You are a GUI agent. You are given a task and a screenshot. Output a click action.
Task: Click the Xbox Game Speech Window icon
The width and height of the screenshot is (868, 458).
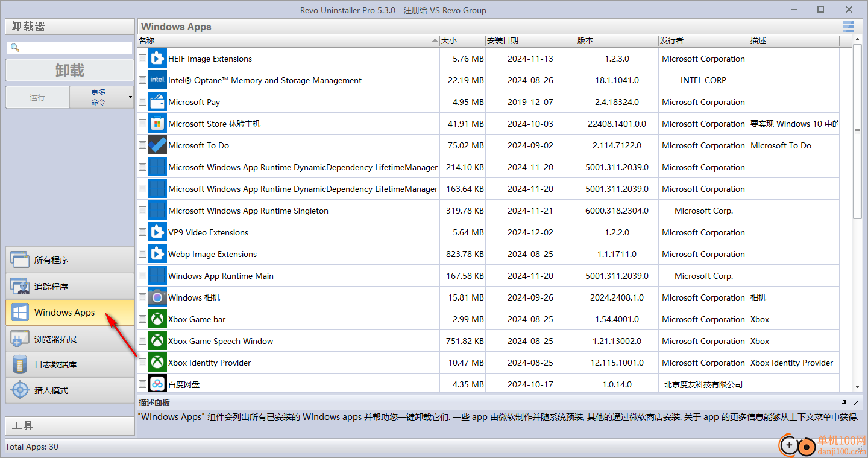pos(157,341)
